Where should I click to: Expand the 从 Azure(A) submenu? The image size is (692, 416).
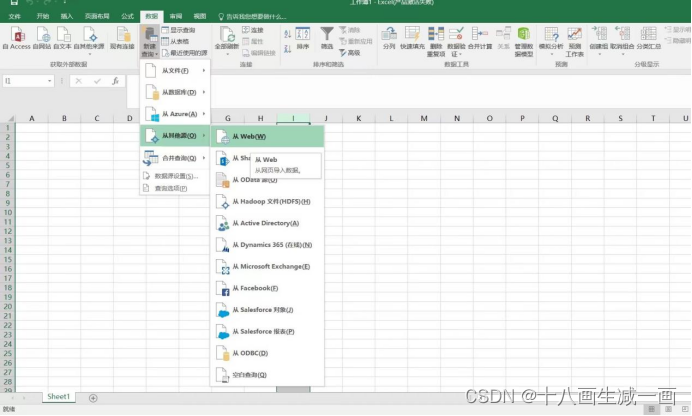click(175, 114)
